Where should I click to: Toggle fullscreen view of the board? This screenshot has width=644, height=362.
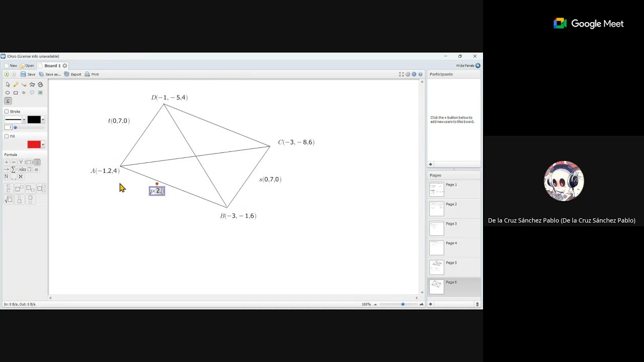tap(401, 74)
